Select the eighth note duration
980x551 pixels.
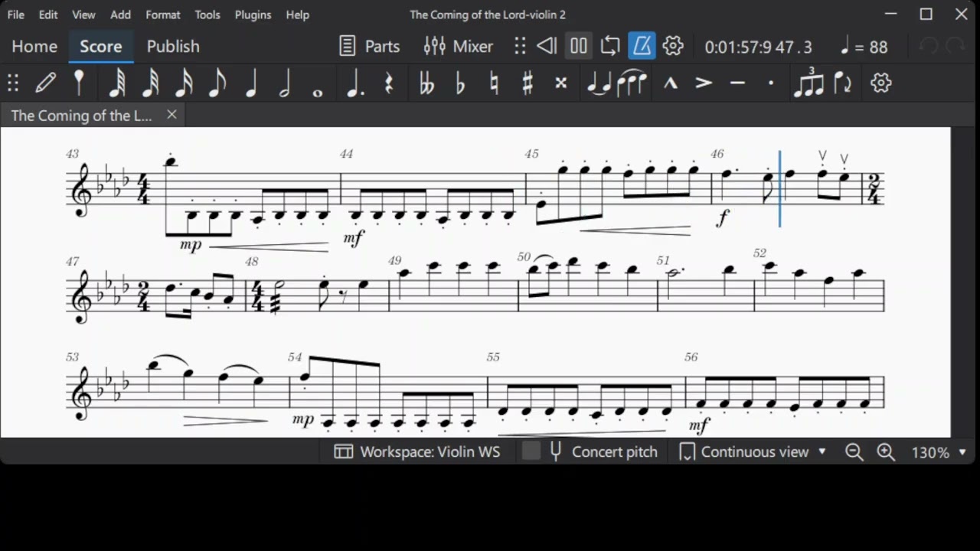[217, 83]
